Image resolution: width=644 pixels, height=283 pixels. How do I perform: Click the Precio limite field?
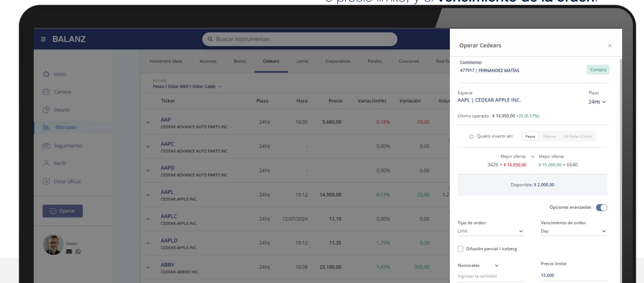point(574,275)
